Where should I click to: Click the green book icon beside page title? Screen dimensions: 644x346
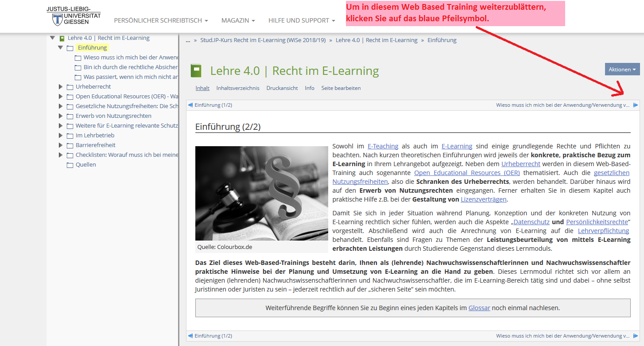click(x=196, y=71)
